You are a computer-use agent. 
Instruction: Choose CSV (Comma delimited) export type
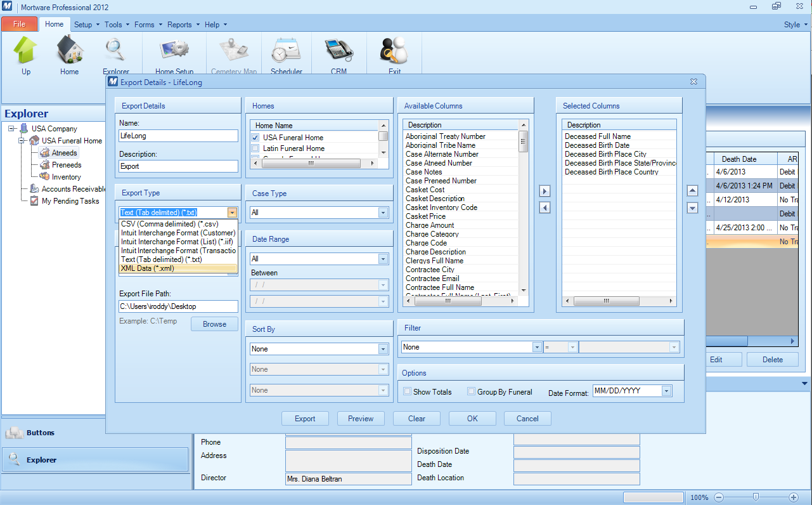tap(179, 224)
